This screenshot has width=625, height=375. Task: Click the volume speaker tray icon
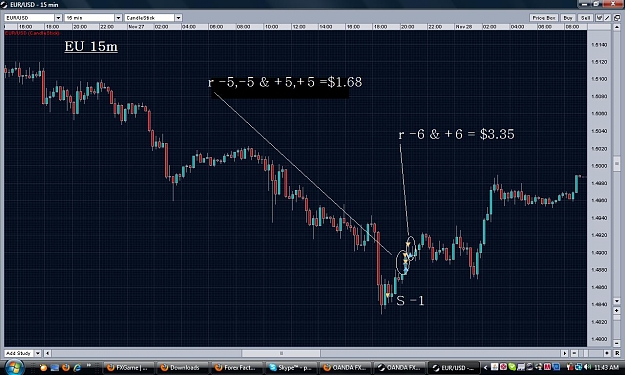click(x=587, y=367)
